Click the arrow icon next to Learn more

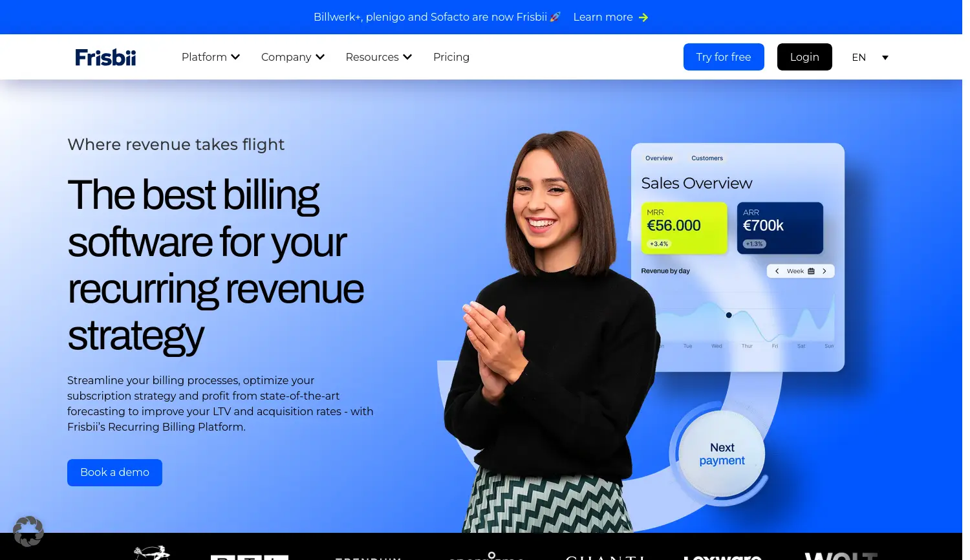(x=643, y=17)
